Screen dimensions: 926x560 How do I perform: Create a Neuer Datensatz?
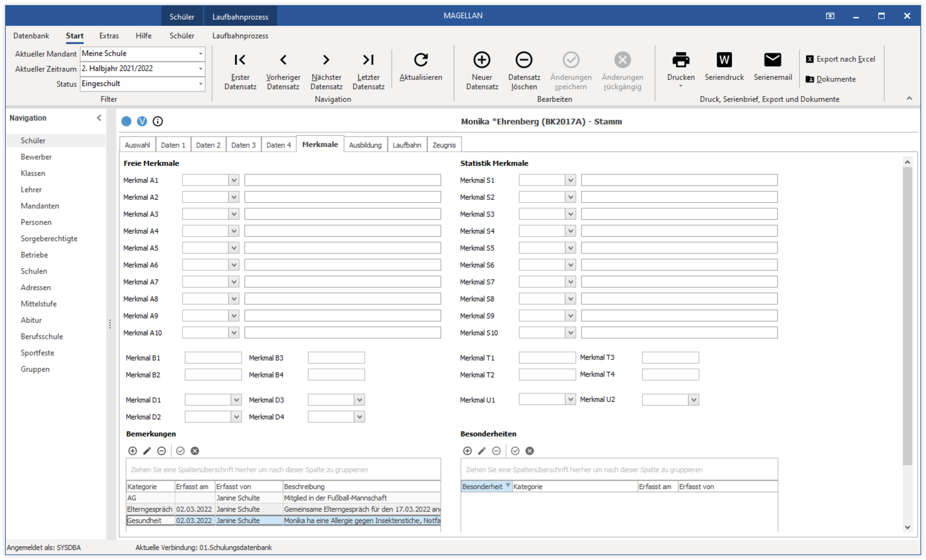[482, 60]
